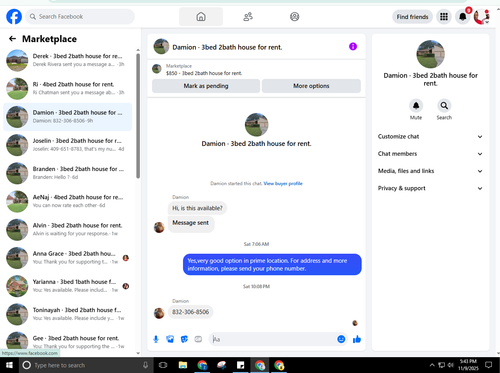Open the Home tab icon
The image size is (500, 373).
(x=201, y=16)
